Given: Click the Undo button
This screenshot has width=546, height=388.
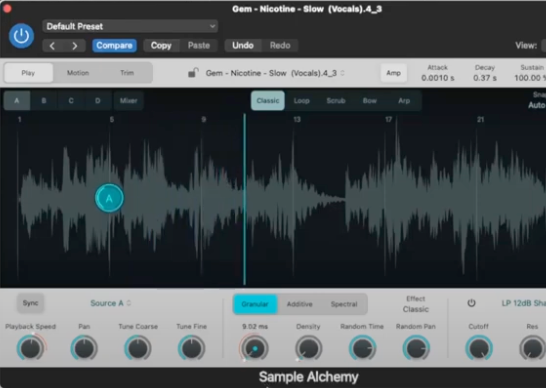Looking at the screenshot, I should [243, 46].
